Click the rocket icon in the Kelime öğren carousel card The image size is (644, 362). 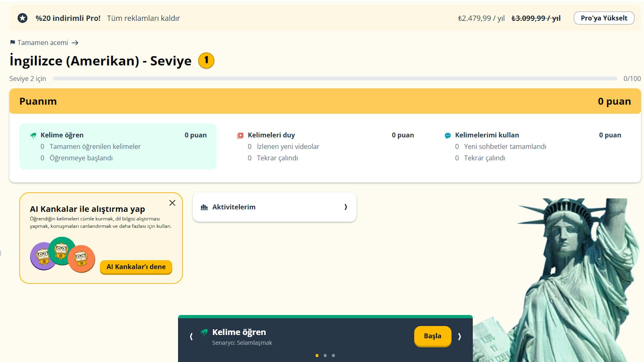pos(205,332)
